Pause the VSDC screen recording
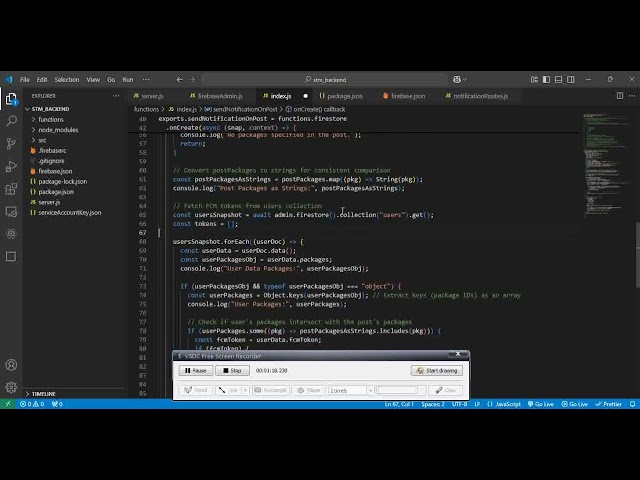Screen dimensions: 640x480 [x=196, y=370]
